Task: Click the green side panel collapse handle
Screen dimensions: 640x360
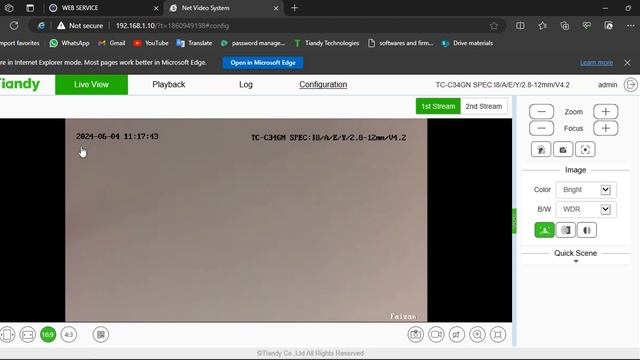Action: click(514, 221)
